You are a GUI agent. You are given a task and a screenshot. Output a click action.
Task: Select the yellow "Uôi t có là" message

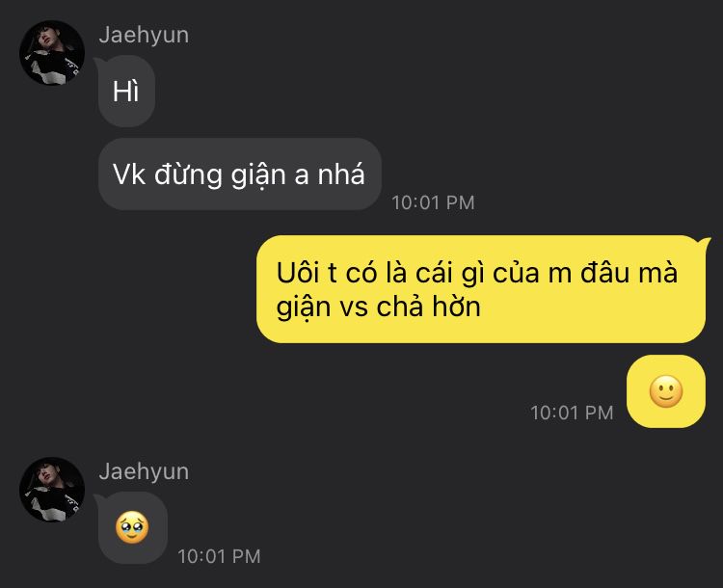click(x=481, y=289)
